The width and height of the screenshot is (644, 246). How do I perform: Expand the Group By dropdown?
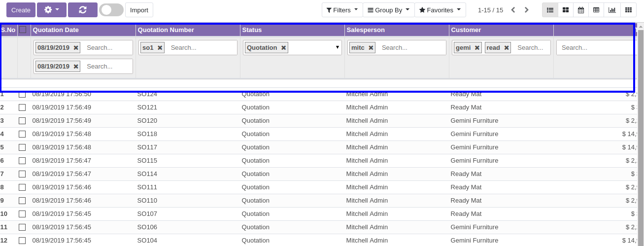tap(388, 10)
